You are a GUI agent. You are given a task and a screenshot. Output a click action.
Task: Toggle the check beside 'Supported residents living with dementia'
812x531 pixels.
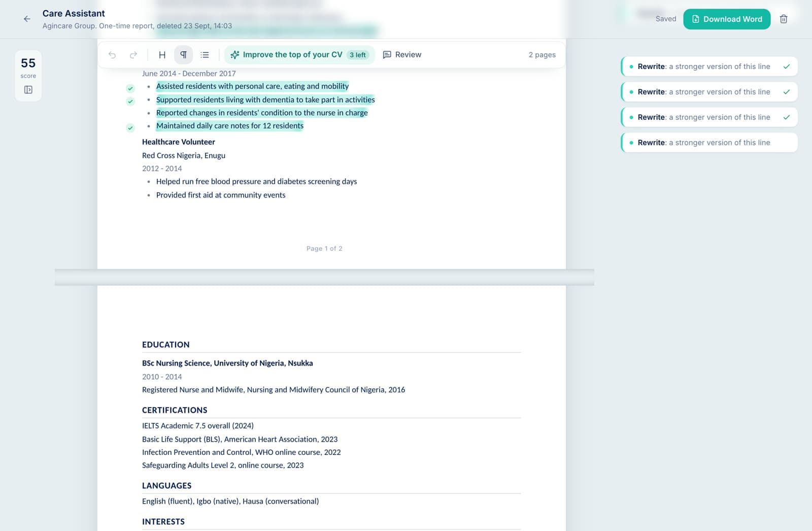click(130, 102)
